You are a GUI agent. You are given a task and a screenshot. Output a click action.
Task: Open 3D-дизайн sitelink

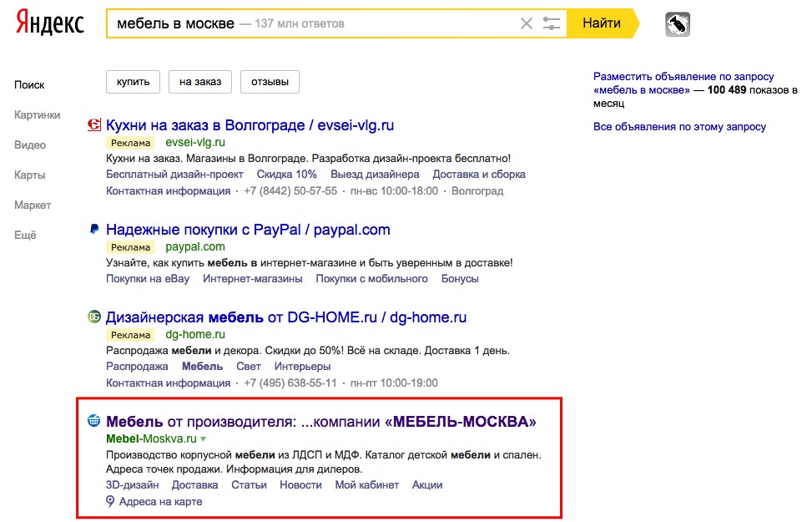132,485
